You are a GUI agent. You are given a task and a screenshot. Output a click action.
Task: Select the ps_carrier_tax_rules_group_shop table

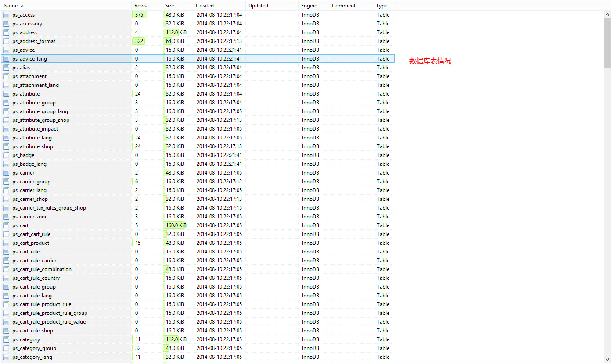[x=49, y=208]
